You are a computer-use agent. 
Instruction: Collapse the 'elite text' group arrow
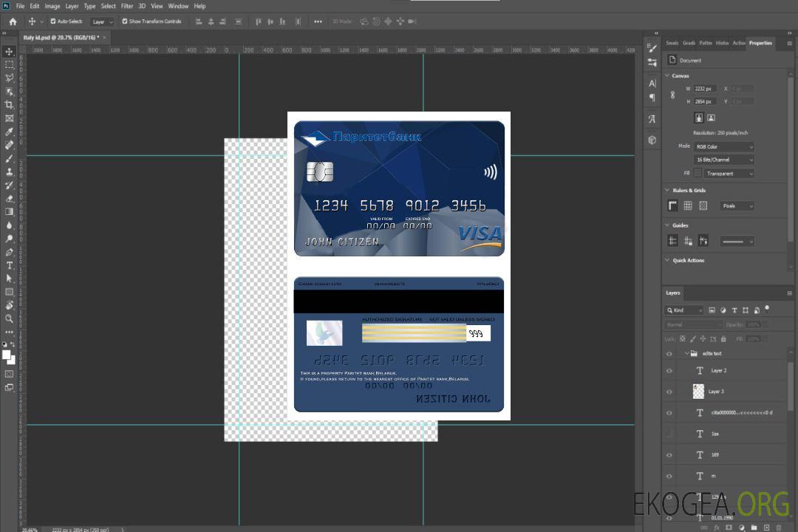tap(686, 353)
